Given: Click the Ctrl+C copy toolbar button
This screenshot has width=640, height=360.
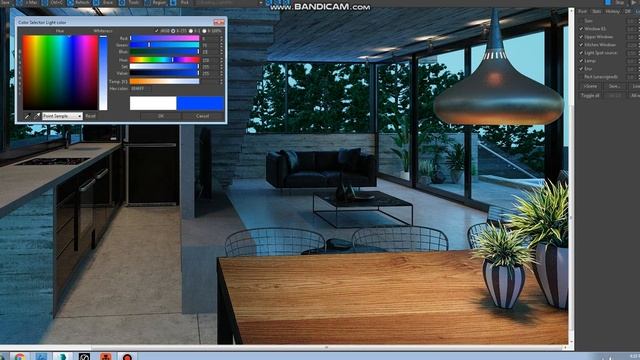Looking at the screenshot, I should click(53, 2).
